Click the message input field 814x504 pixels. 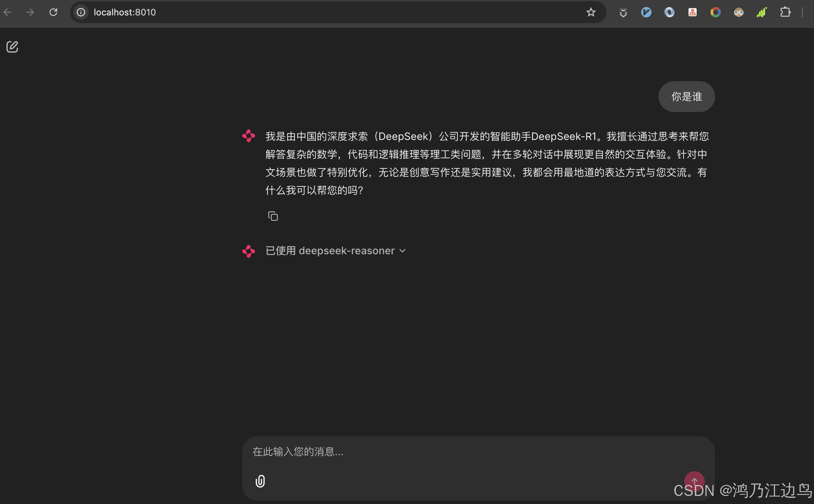(467, 452)
